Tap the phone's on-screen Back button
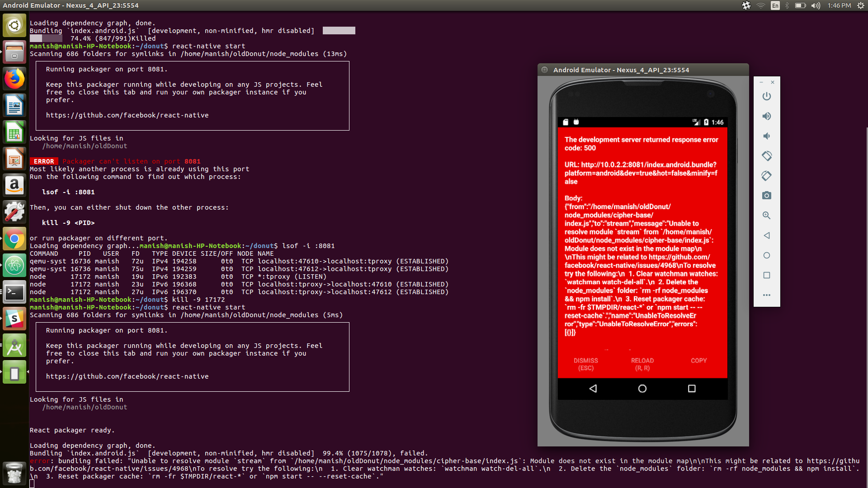The width and height of the screenshot is (868, 488). coord(593,389)
